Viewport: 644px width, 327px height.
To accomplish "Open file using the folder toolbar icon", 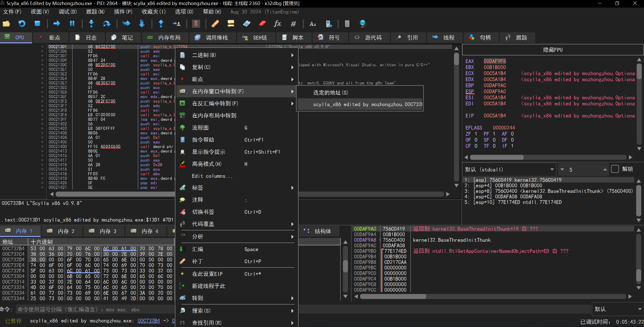I will point(6,24).
